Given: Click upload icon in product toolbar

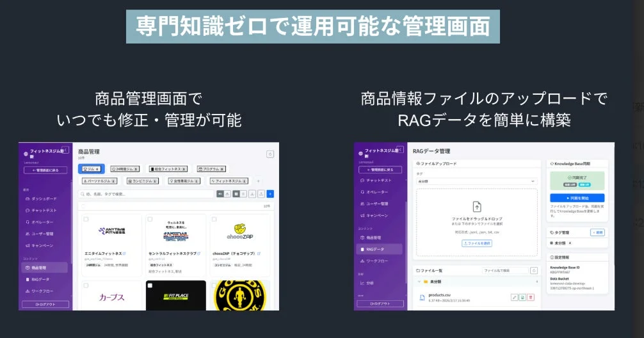Looking at the screenshot, I should coord(261,194).
